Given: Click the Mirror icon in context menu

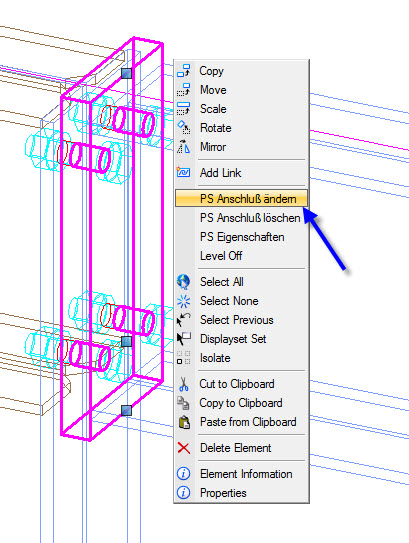Looking at the screenshot, I should [183, 146].
